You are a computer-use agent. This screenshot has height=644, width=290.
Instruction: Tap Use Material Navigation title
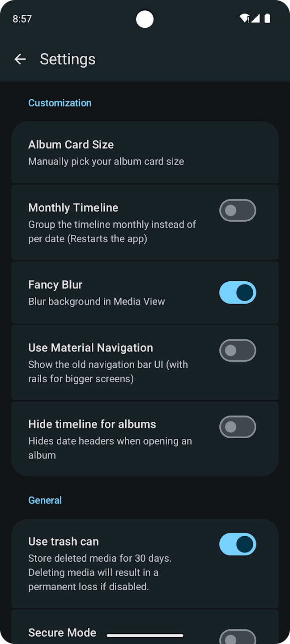tap(90, 348)
